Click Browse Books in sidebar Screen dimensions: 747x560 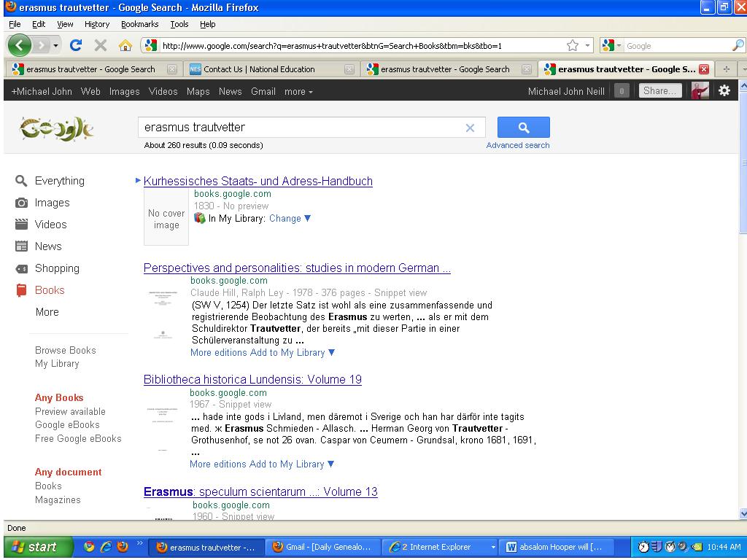[x=65, y=351]
